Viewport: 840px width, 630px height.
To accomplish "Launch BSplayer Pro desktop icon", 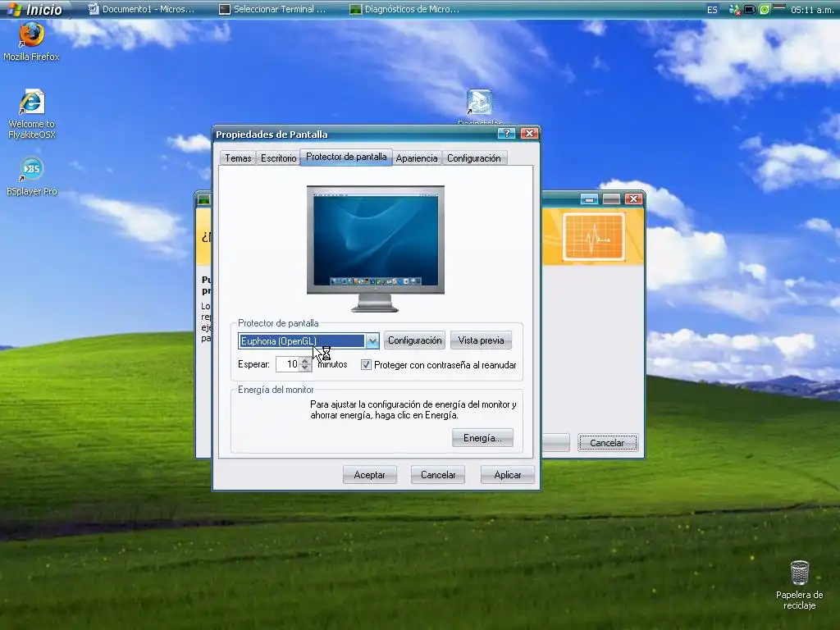I will (x=31, y=176).
